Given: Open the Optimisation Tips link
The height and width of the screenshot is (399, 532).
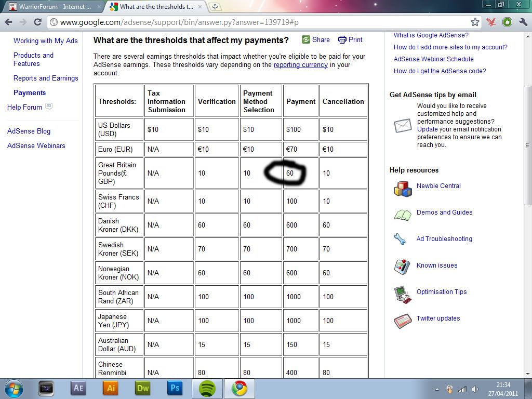Looking at the screenshot, I should tap(442, 292).
